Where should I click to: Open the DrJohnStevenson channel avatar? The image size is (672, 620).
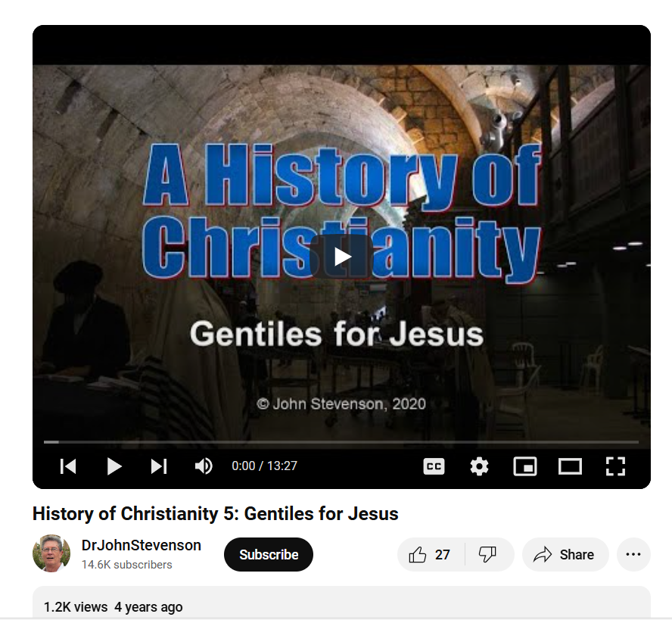coord(51,553)
